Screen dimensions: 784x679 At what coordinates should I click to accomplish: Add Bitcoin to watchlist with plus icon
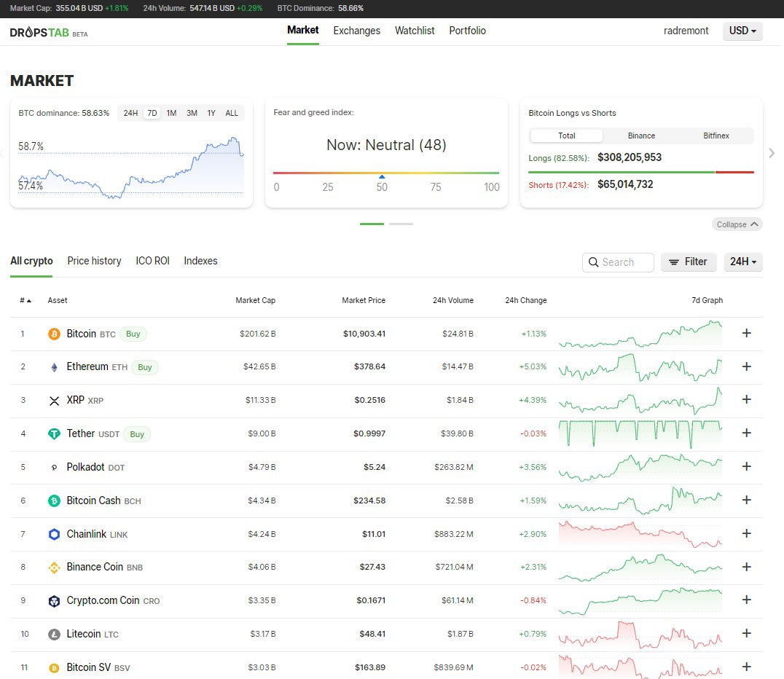(747, 333)
